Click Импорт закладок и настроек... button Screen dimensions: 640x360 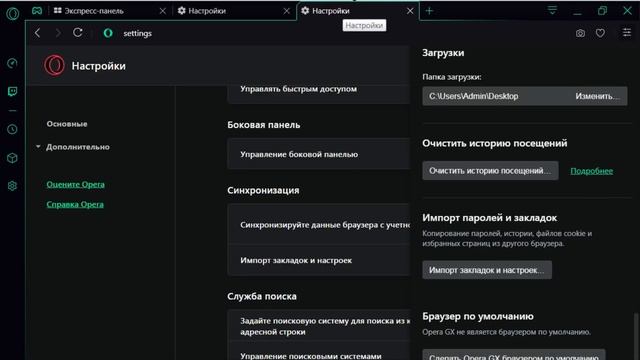point(487,270)
